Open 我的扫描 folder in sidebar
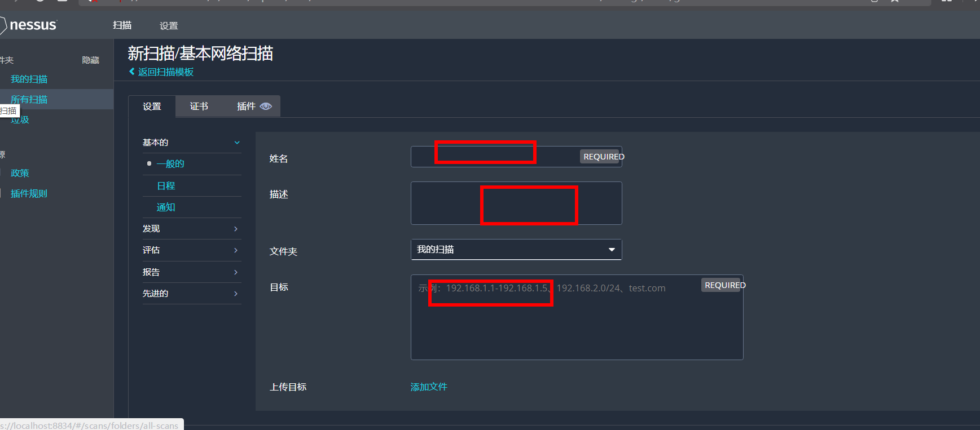This screenshot has width=980, height=430. [29, 79]
